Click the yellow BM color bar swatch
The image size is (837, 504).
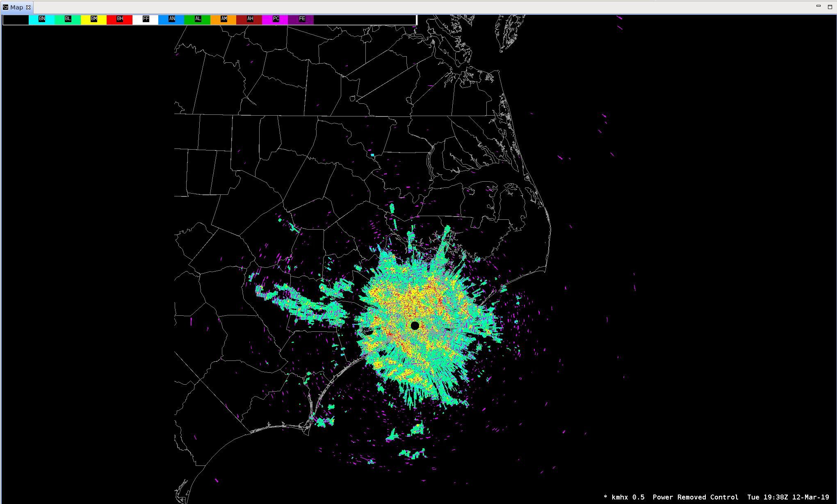point(94,20)
